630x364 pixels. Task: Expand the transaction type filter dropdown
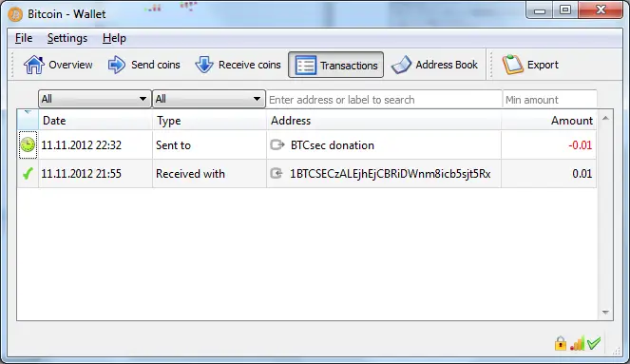pos(209,99)
